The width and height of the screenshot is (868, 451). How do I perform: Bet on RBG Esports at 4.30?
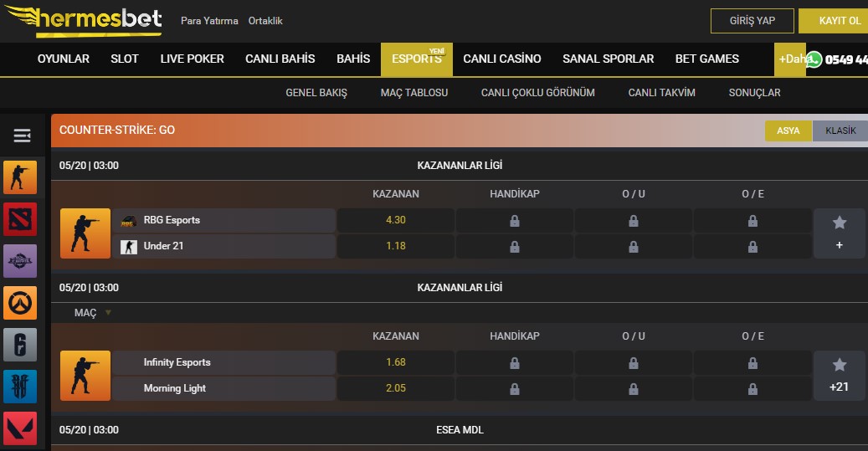tap(396, 220)
